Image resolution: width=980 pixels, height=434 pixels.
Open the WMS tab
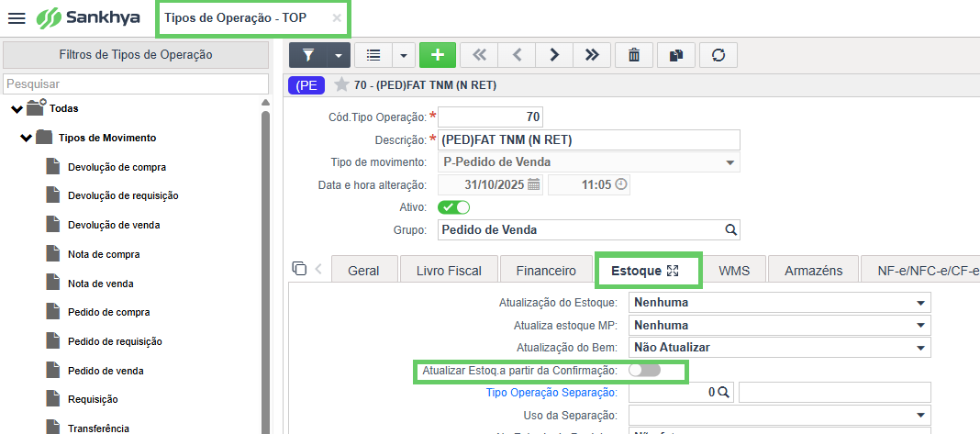pyautogui.click(x=734, y=271)
